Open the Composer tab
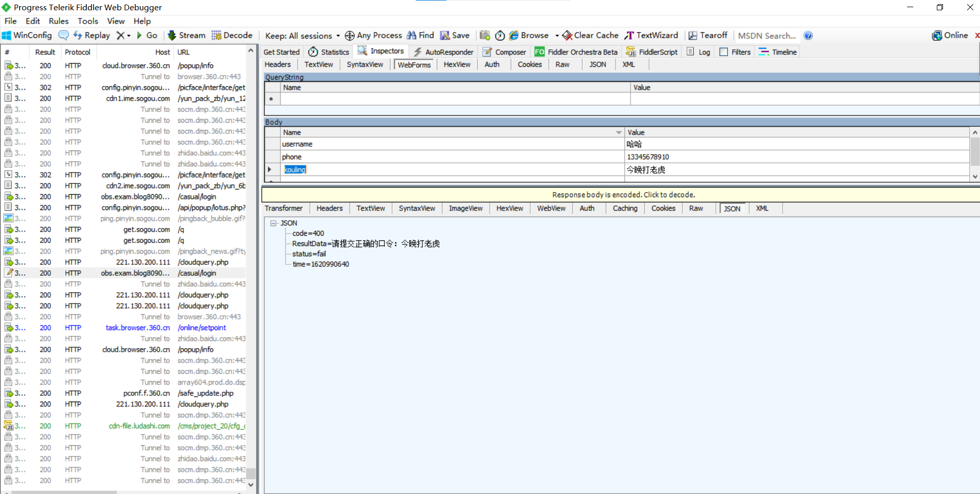 coord(504,52)
